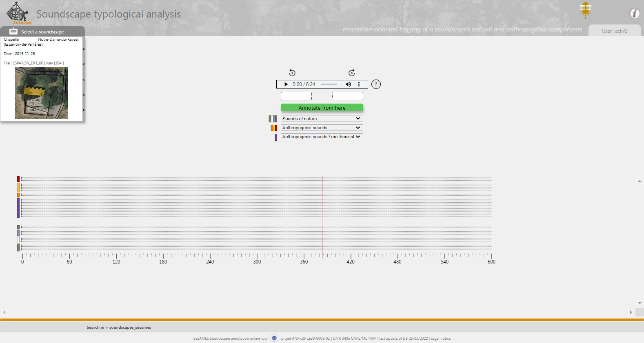
Task: Click the horizontal scrollbar right arrow
Action: click(x=631, y=312)
